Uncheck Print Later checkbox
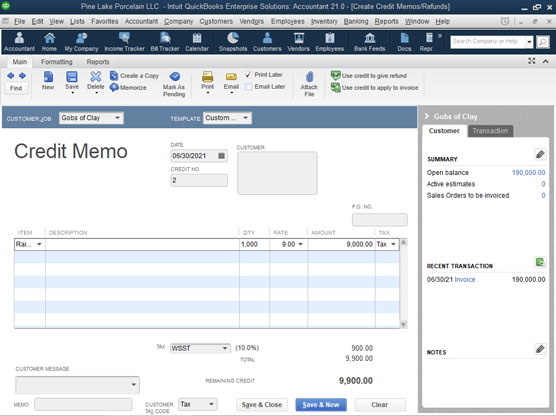The height and width of the screenshot is (416, 556). [249, 75]
